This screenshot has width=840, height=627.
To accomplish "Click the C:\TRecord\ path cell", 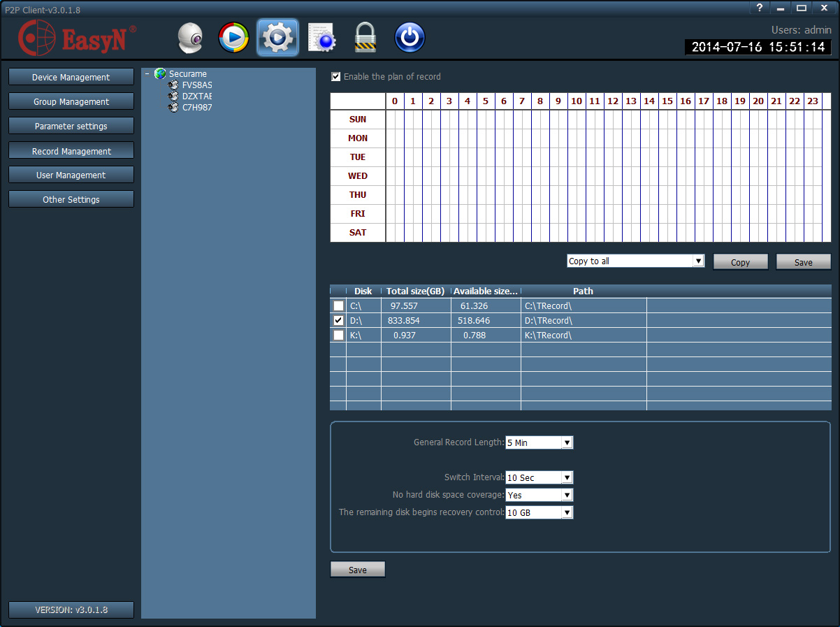I will [x=584, y=306].
